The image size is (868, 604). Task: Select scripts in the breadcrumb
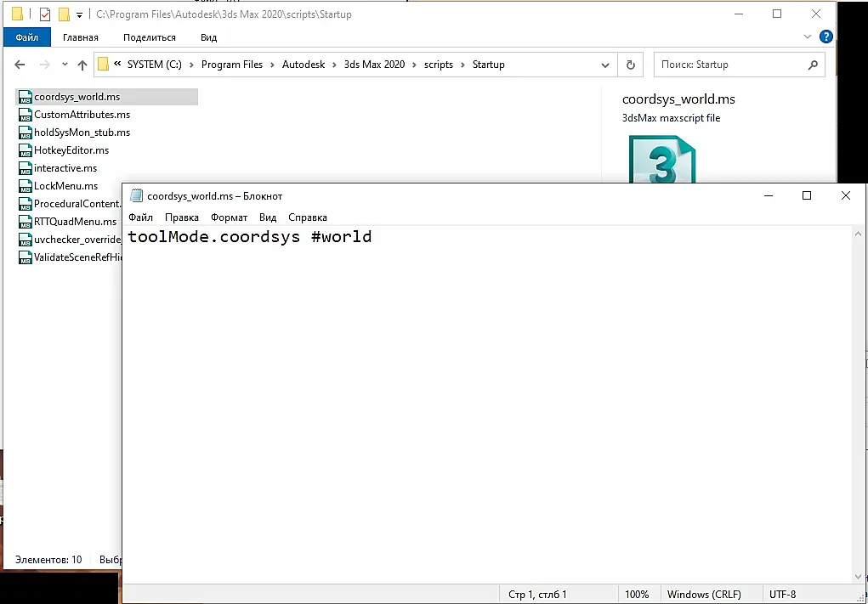439,65
